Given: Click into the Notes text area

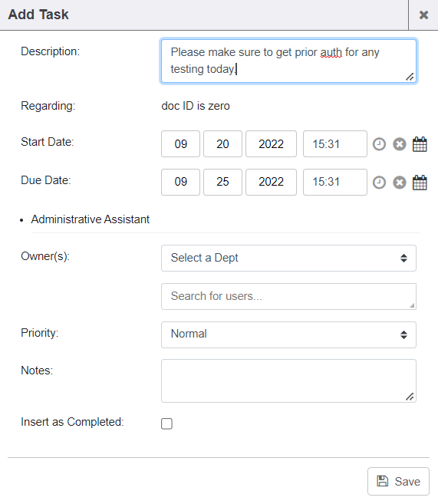Looking at the screenshot, I should click(288, 381).
